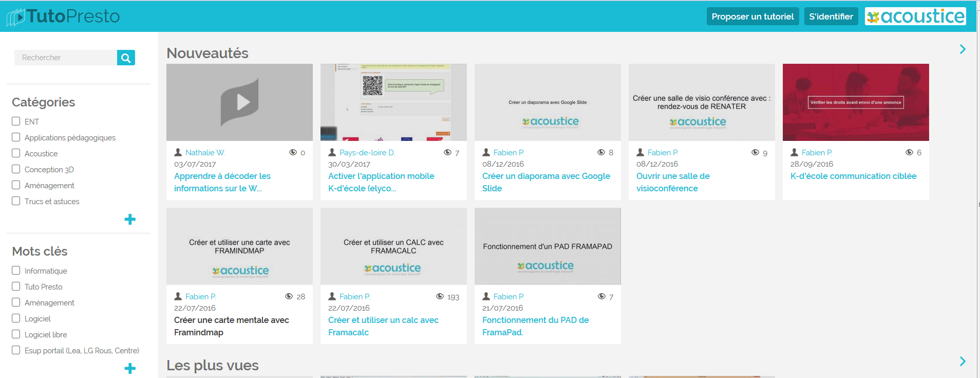Click user icon next to Pays-de-loire D.
980x378 pixels.
pos(332,152)
